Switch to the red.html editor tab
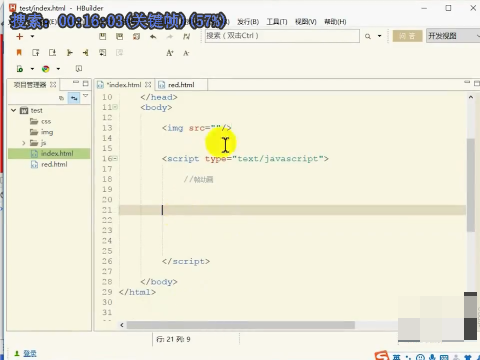The image size is (480, 360). 180,85
